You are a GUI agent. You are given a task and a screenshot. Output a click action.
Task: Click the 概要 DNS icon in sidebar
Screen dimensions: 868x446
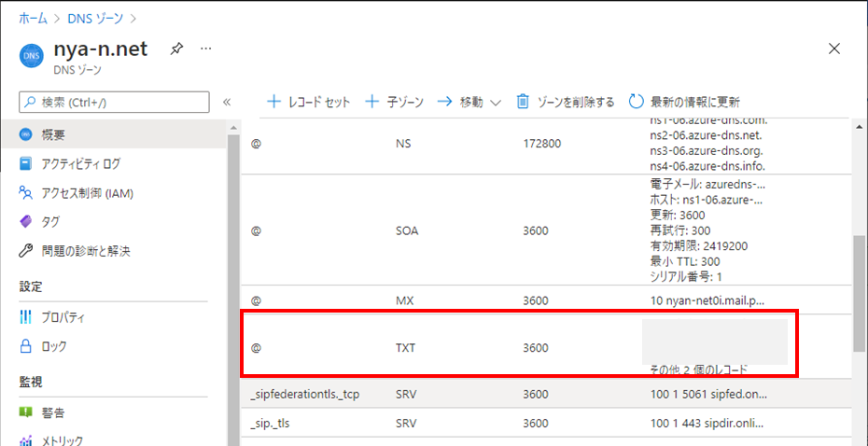[x=25, y=134]
